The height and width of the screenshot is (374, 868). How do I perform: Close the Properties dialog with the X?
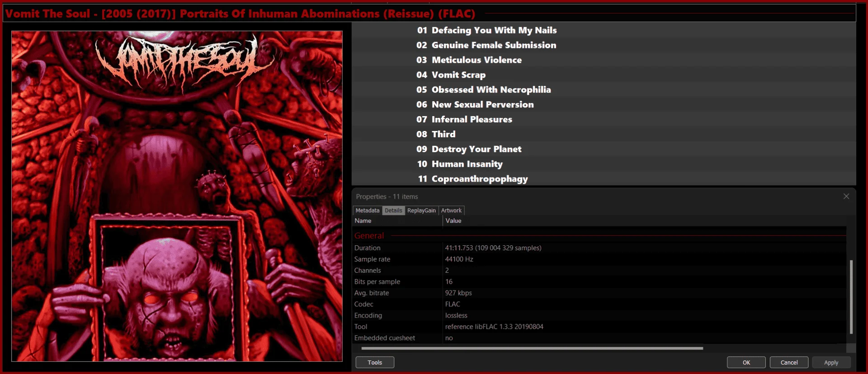pyautogui.click(x=846, y=196)
